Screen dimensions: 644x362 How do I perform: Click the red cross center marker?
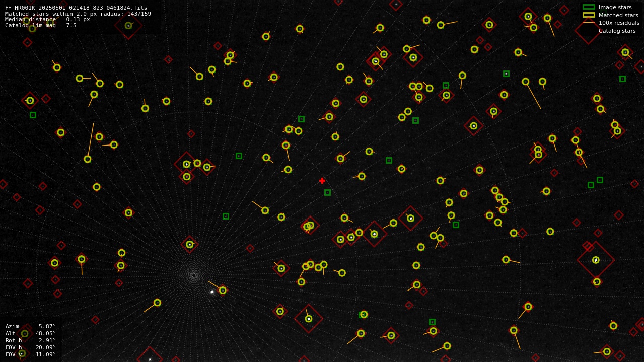click(322, 181)
